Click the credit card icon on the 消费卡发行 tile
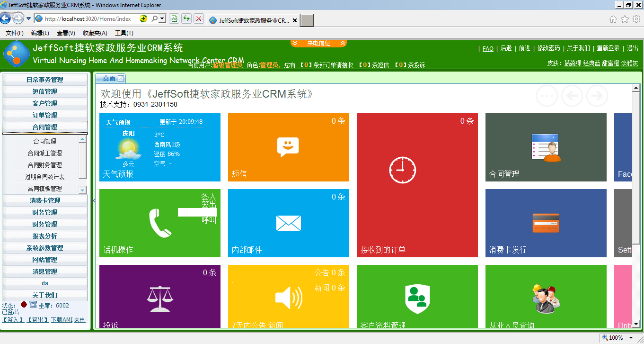The height and width of the screenshot is (344, 644). (x=546, y=223)
